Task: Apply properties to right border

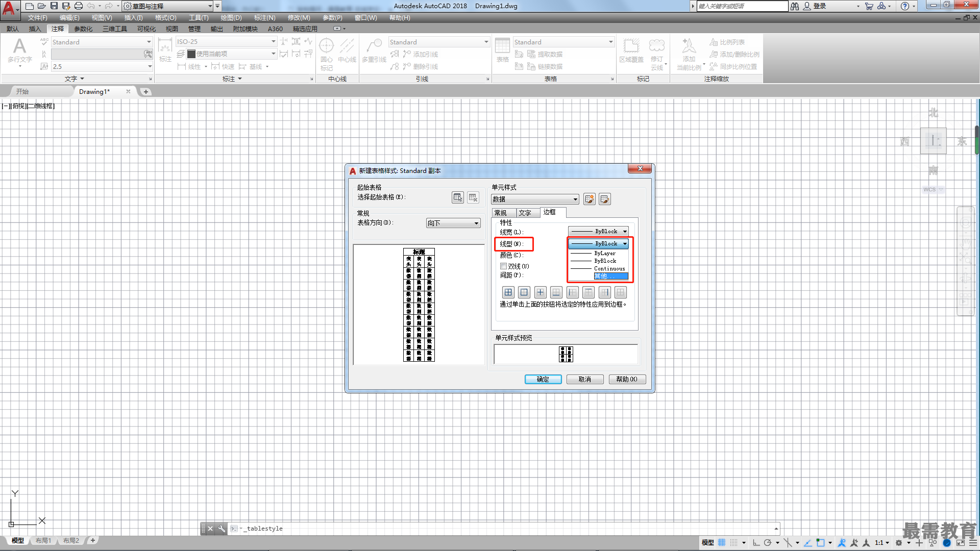Action: [605, 292]
